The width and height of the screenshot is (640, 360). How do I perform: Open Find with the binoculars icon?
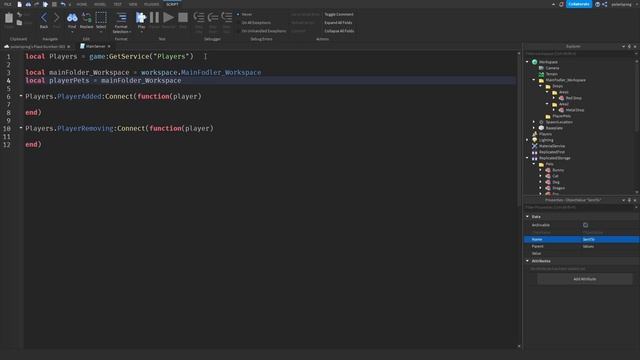(72, 18)
